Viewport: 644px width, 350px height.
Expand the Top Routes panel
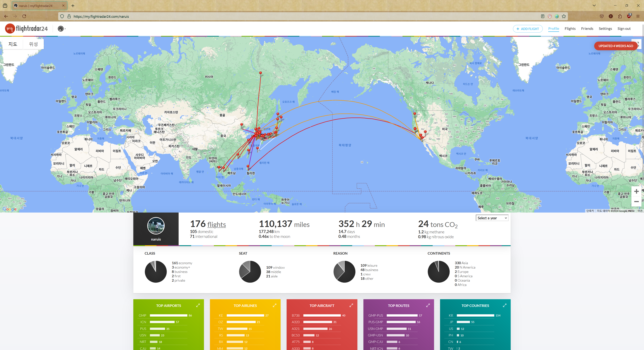click(x=428, y=305)
